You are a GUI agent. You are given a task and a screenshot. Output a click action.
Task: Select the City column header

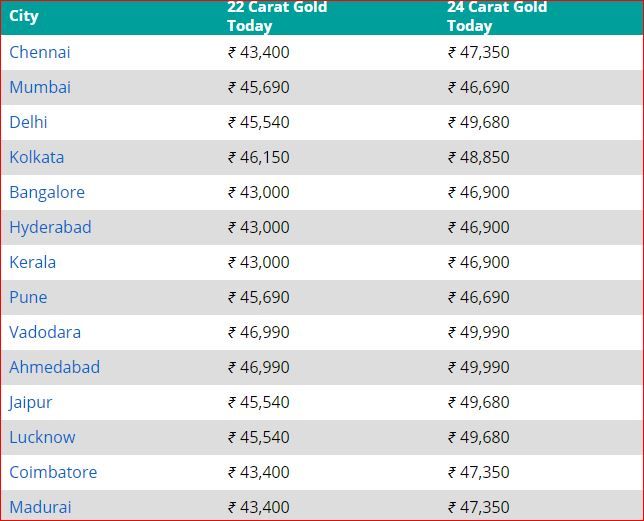24,16
